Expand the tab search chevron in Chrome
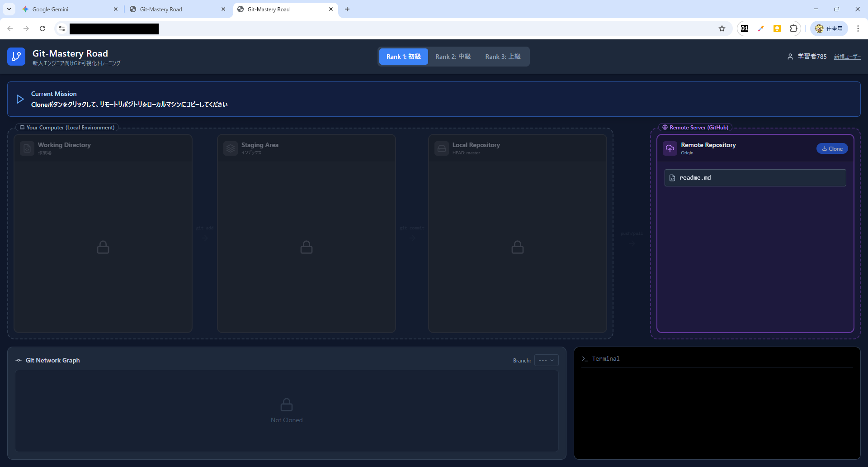Screen dimensions: 868x467 pos(9,9)
